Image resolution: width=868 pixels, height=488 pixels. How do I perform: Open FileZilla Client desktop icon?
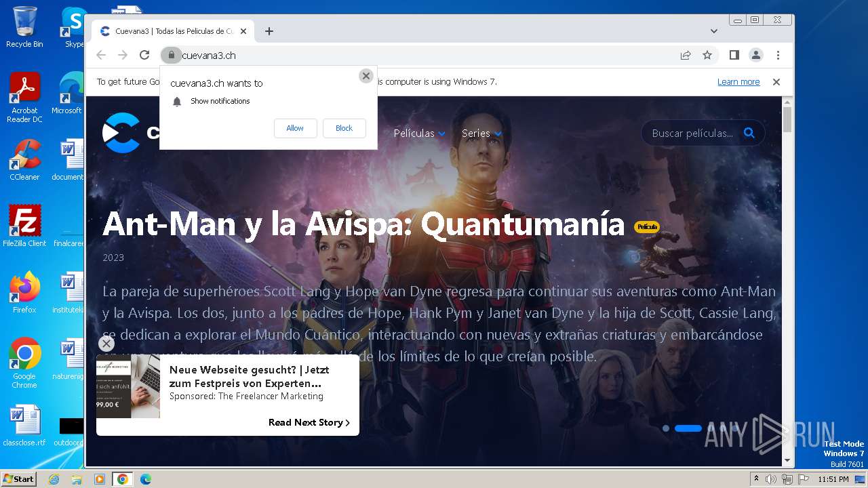point(24,226)
